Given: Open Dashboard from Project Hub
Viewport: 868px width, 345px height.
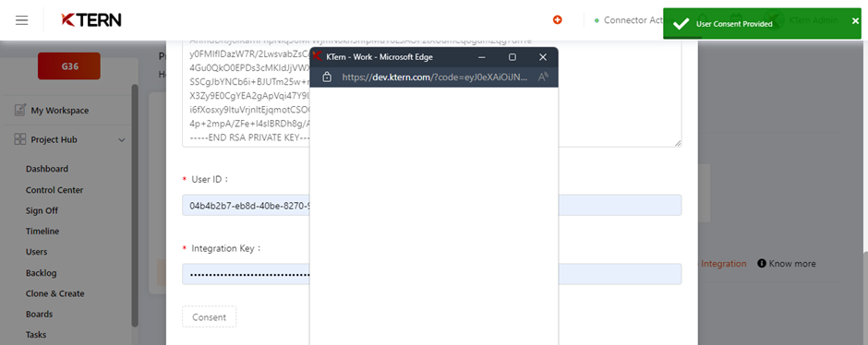Looking at the screenshot, I should (47, 169).
